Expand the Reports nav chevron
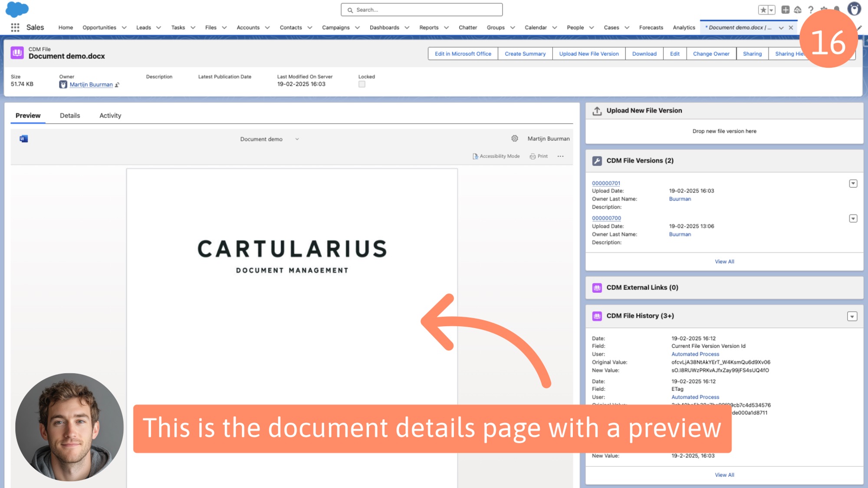868x488 pixels. pos(446,27)
